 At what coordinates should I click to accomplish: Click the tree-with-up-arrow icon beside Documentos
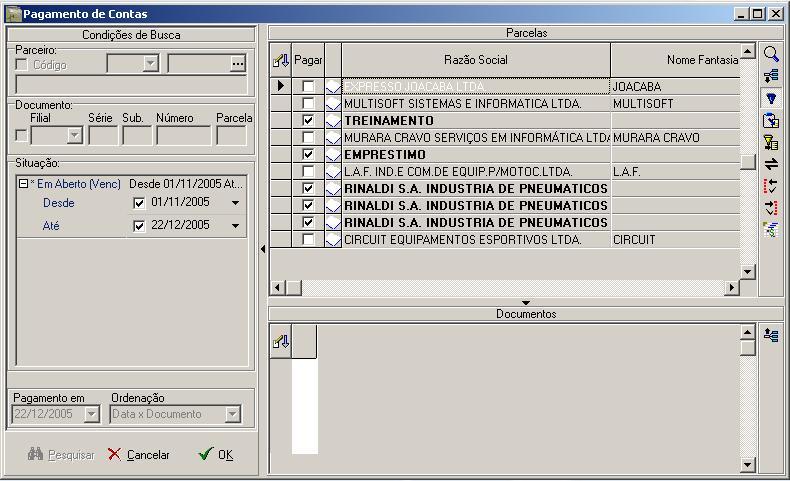[x=771, y=335]
